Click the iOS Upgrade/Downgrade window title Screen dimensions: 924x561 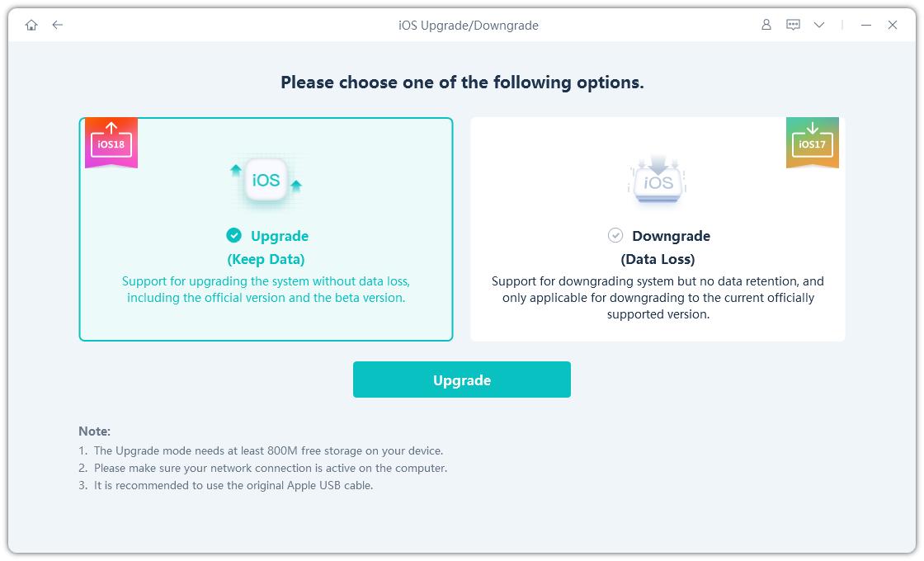[468, 25]
